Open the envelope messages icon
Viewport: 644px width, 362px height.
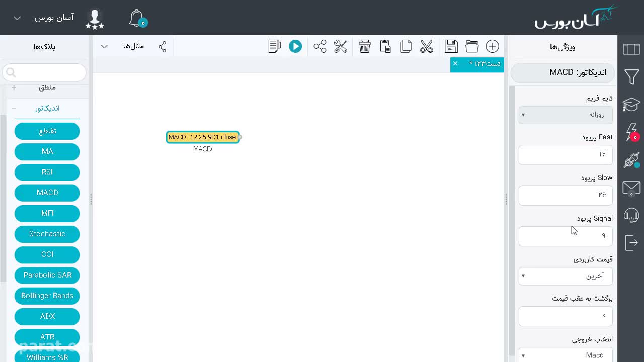pyautogui.click(x=631, y=189)
